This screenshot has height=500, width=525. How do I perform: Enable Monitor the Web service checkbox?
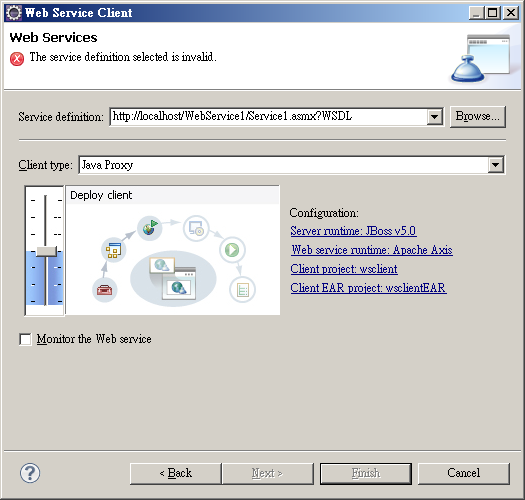coord(25,339)
